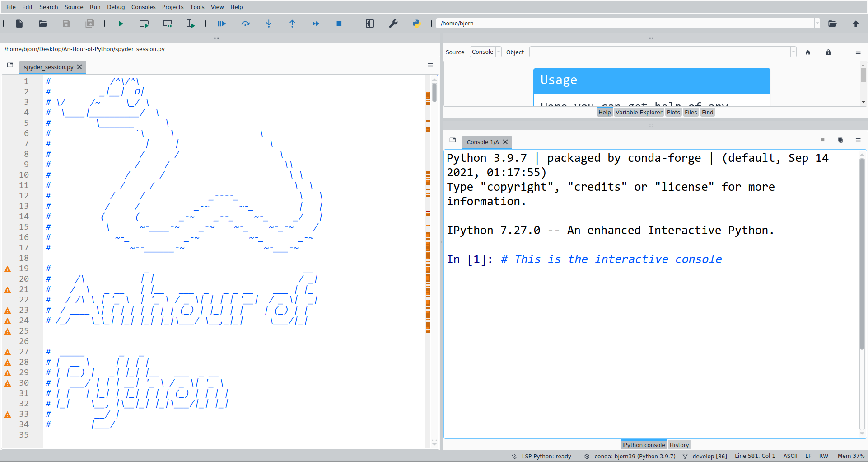Open the Debug menu

pyautogui.click(x=116, y=7)
